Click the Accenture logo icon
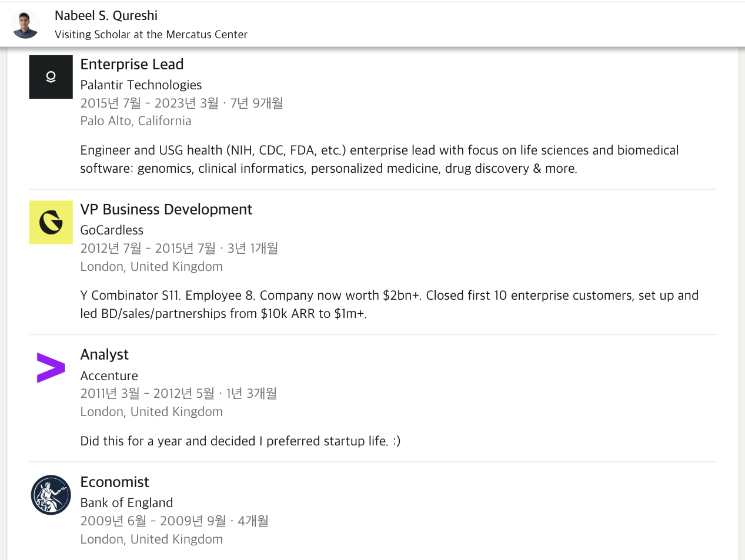Screen dimensions: 745x560 [x=51, y=367]
